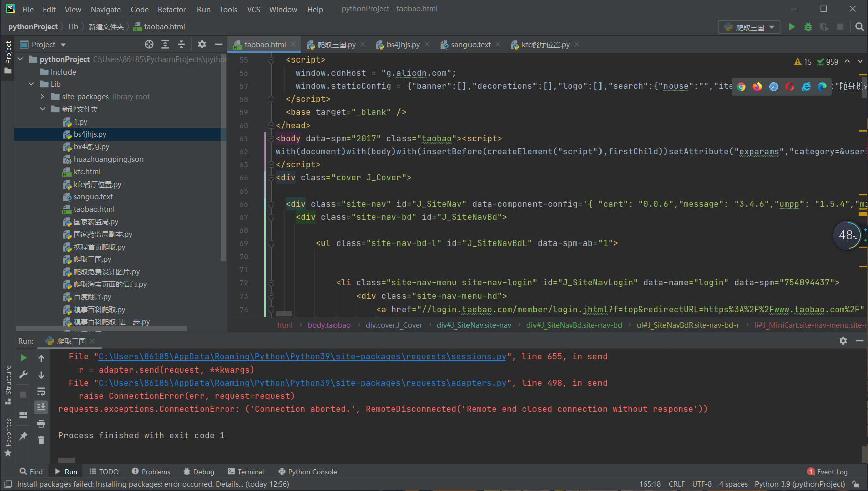Select huazhuangping.json in project tree

[x=108, y=159]
